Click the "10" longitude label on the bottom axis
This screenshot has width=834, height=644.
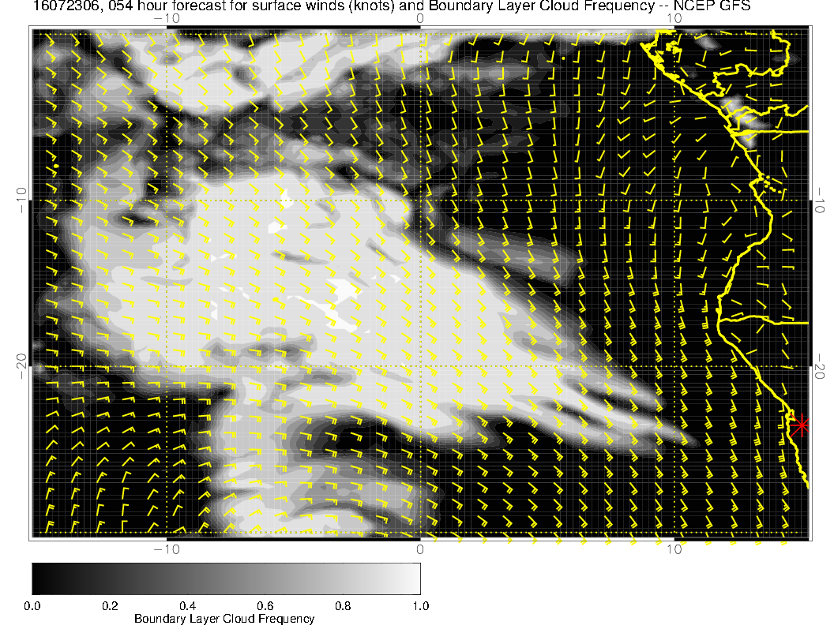[674, 549]
